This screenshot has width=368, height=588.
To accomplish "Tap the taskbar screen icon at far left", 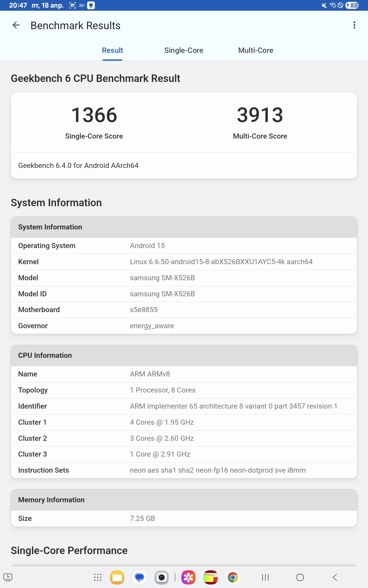I will coord(8,577).
